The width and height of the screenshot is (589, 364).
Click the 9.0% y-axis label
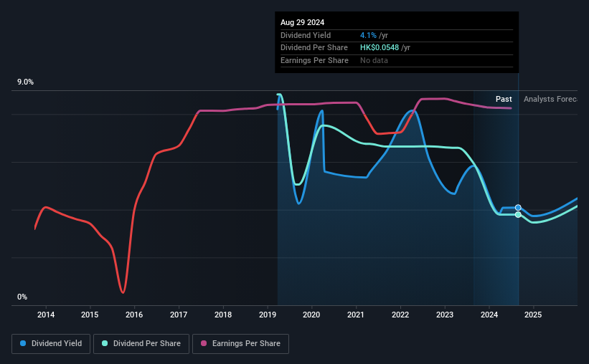point(25,82)
